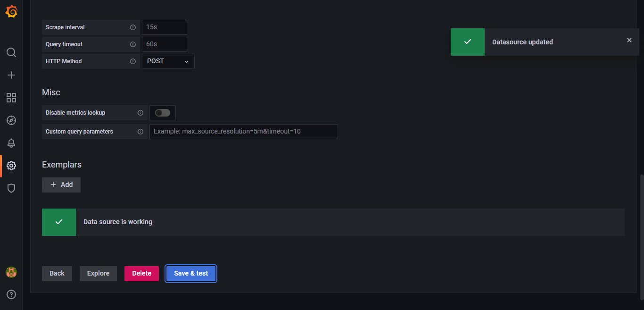
Task: Open the HTTP Method POST dropdown
Action: pos(168,61)
